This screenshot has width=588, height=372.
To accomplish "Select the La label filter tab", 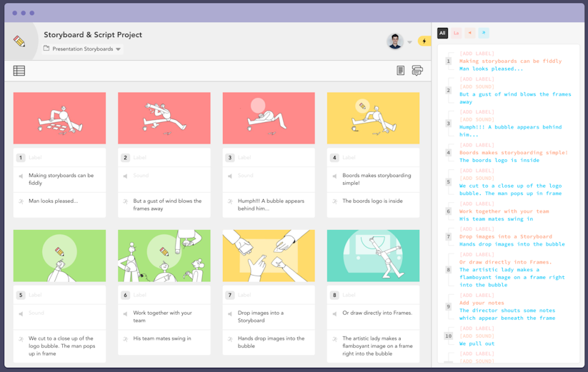I will [x=457, y=33].
